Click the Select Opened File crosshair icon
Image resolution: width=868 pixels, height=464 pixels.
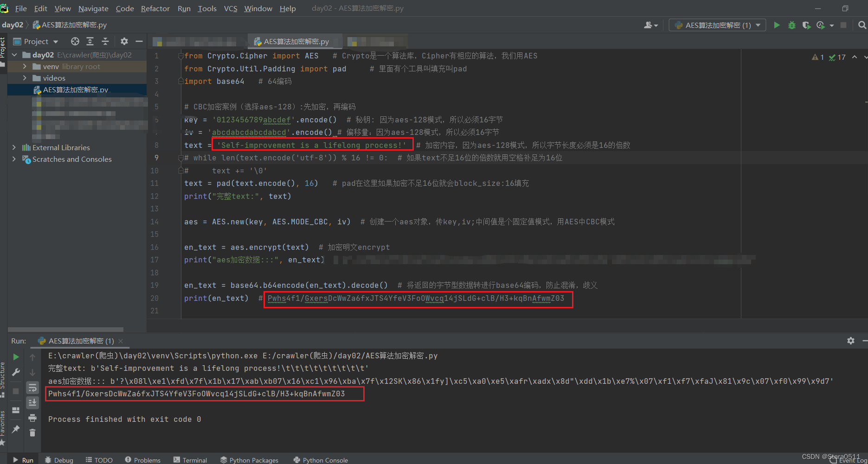pos(75,41)
